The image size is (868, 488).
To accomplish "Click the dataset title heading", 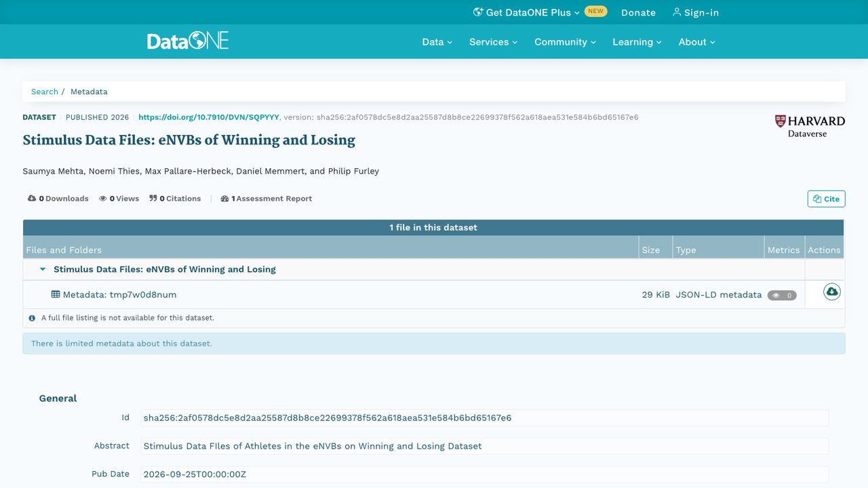I will [189, 140].
